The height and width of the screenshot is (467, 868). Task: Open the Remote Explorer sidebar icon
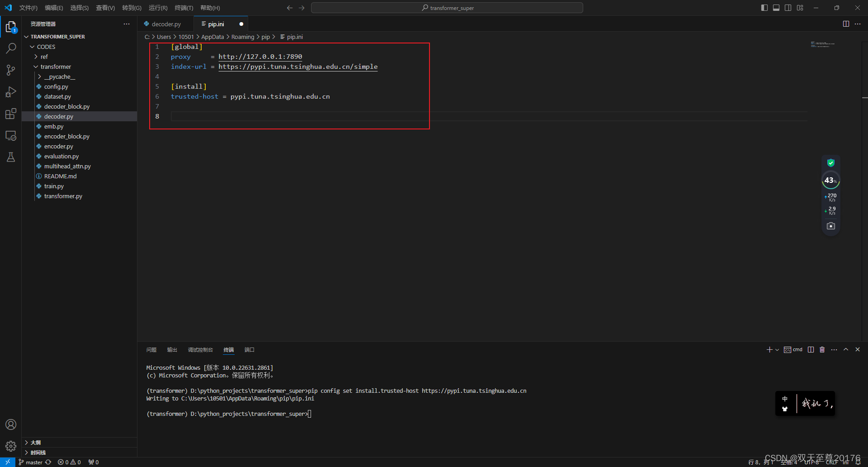[x=11, y=135]
